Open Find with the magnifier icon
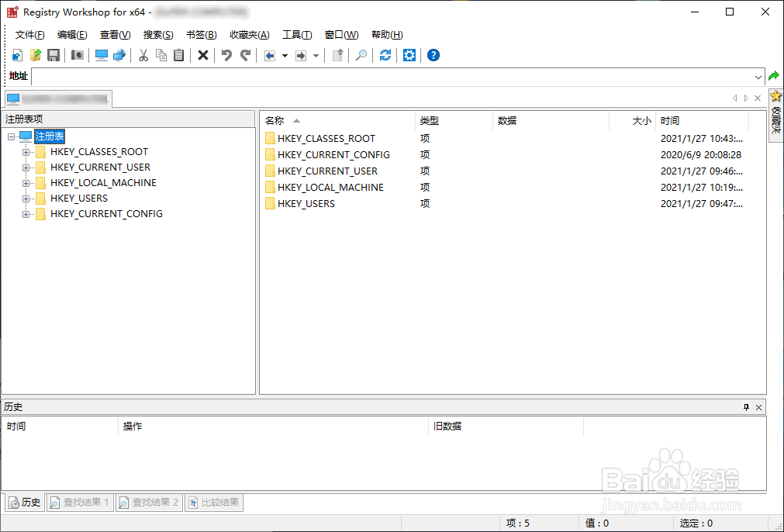This screenshot has width=784, height=532. pos(361,55)
